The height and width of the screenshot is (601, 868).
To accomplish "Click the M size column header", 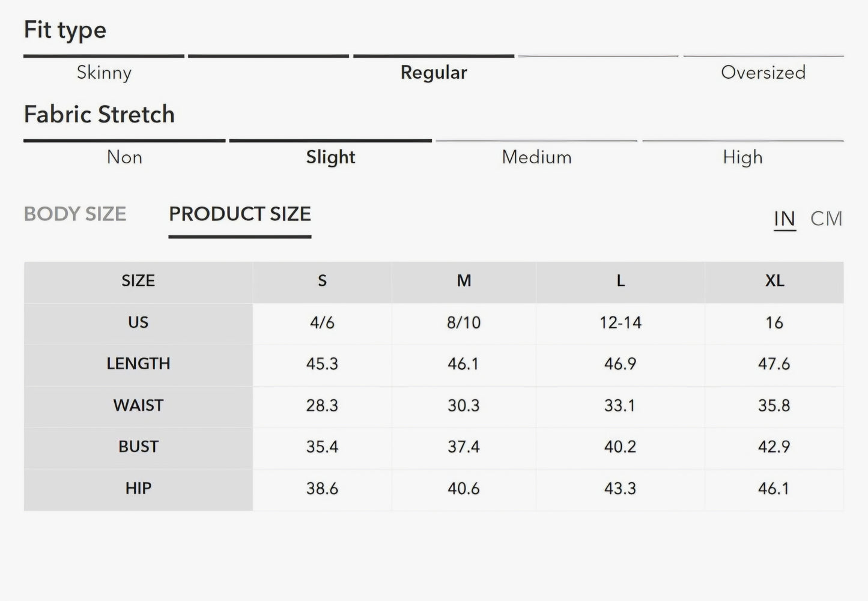I will 464,281.
